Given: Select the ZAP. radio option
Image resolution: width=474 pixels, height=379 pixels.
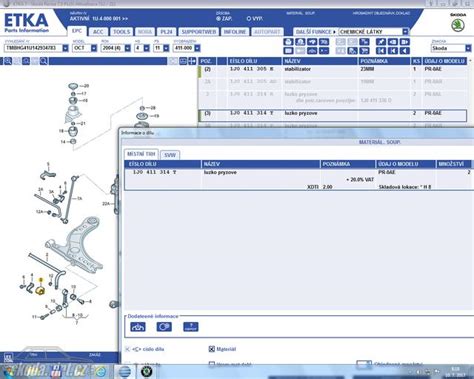Looking at the screenshot, I should [218, 19].
